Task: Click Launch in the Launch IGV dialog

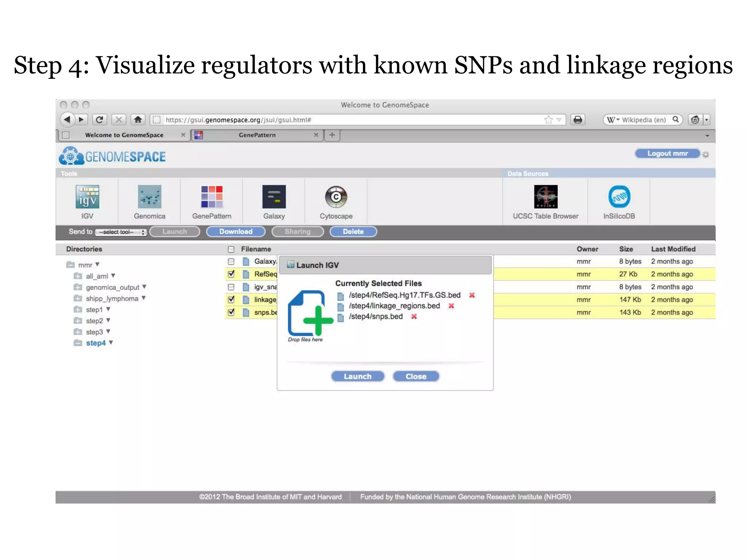Action: click(357, 376)
